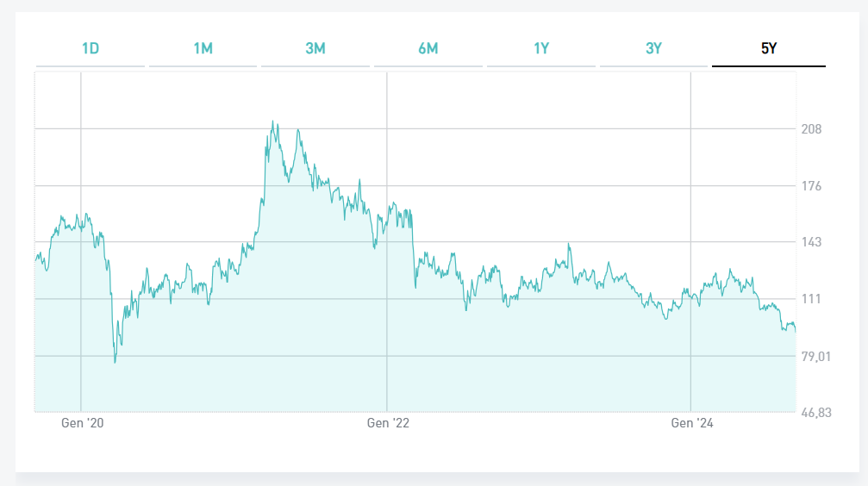The height and width of the screenshot is (486, 868).
Task: Select the 1D time range tab
Action: (x=91, y=49)
